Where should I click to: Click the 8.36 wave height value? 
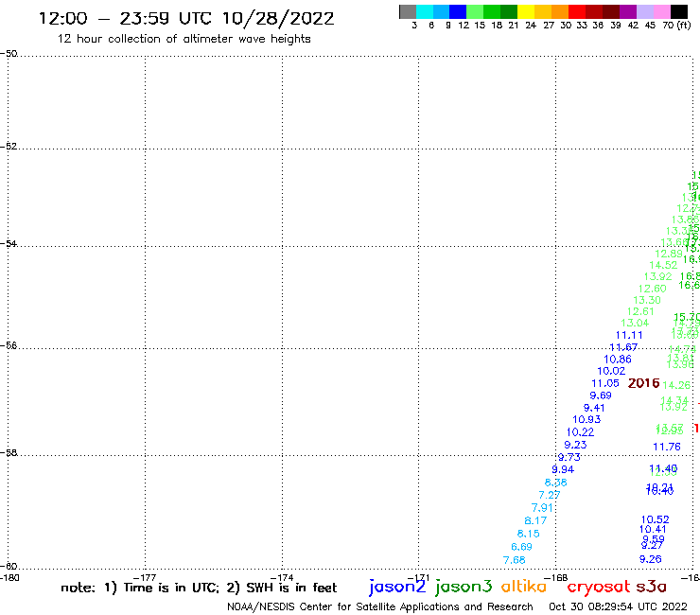tap(556, 483)
